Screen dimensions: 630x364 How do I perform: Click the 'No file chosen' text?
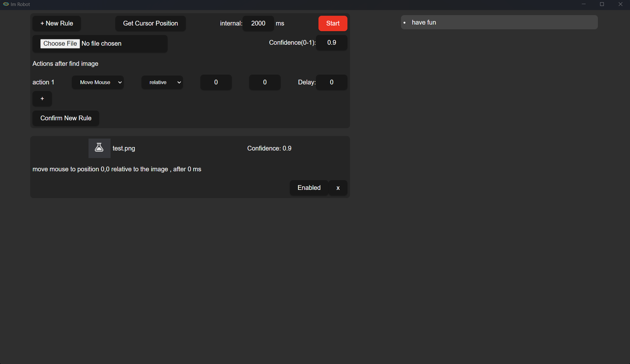coord(101,43)
